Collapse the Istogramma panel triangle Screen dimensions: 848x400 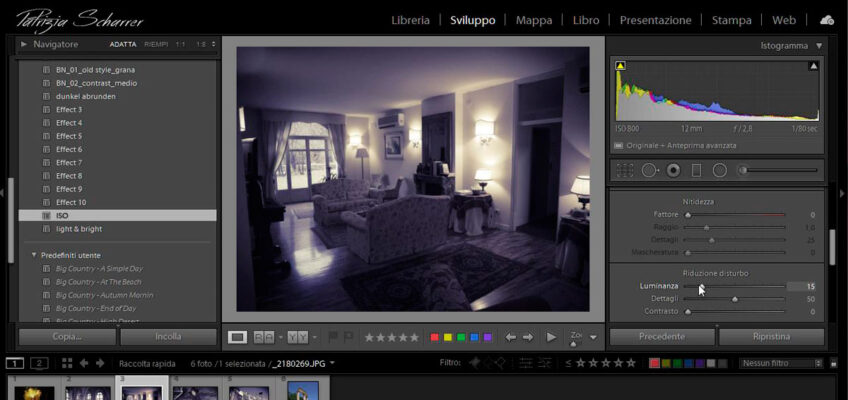pyautogui.click(x=819, y=46)
